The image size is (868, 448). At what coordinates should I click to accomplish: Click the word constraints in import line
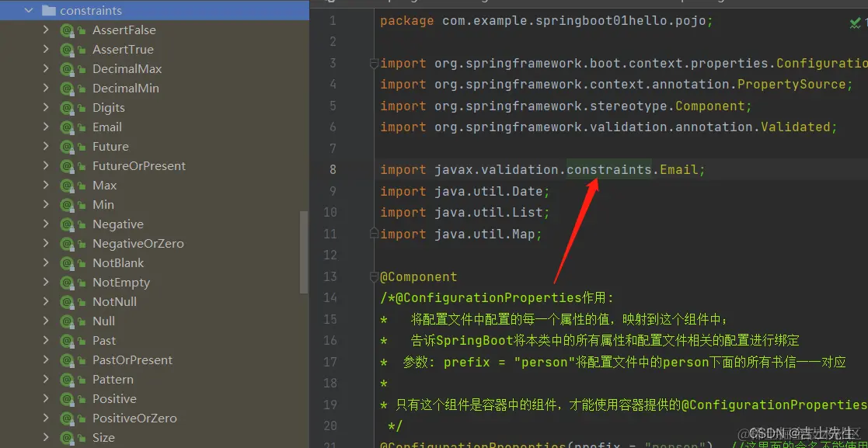[609, 169]
